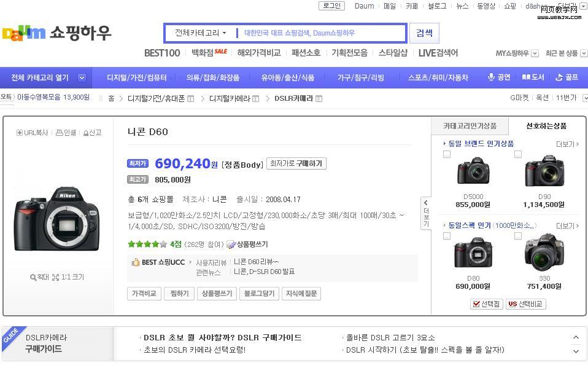Screen dimensions: 588x368
Task: Click the 1:1 크기 size icon
Action: point(55,278)
